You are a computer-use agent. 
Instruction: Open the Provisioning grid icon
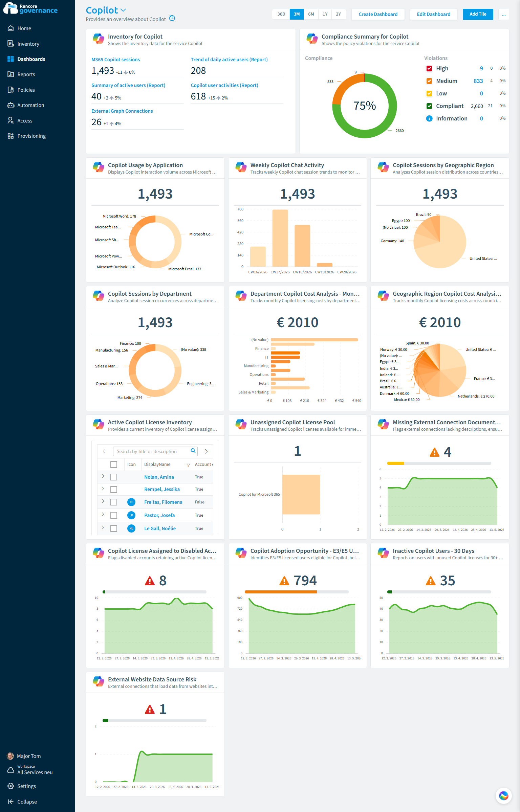pyautogui.click(x=10, y=136)
